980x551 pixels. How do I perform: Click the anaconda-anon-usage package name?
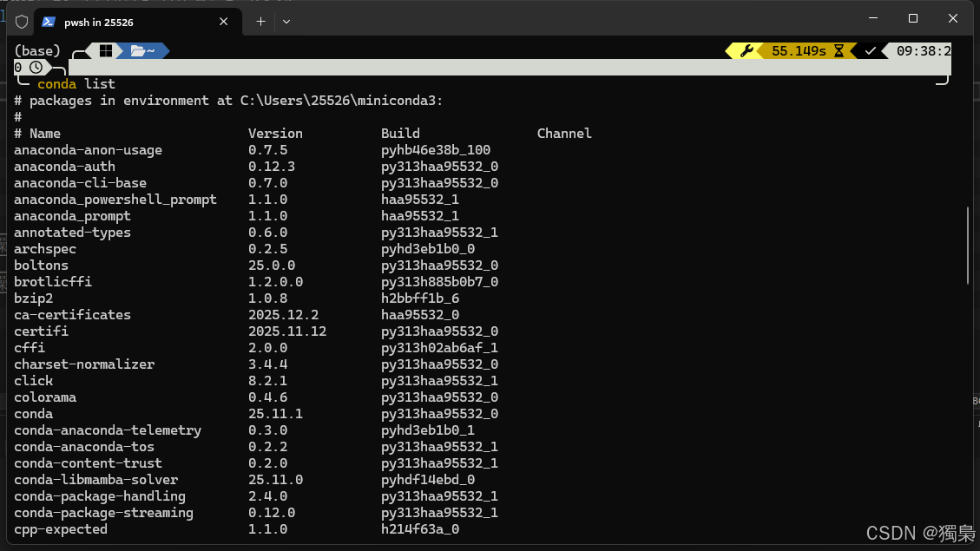click(x=89, y=150)
